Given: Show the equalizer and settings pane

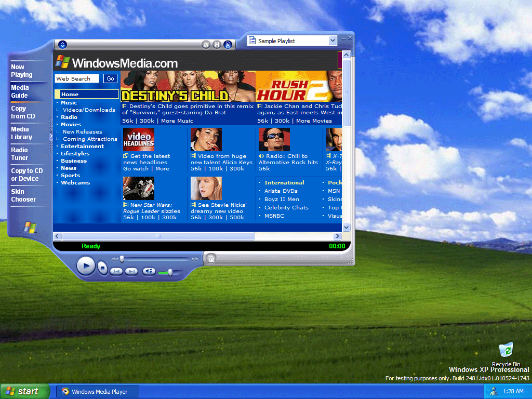Looking at the screenshot, I should (x=217, y=45).
